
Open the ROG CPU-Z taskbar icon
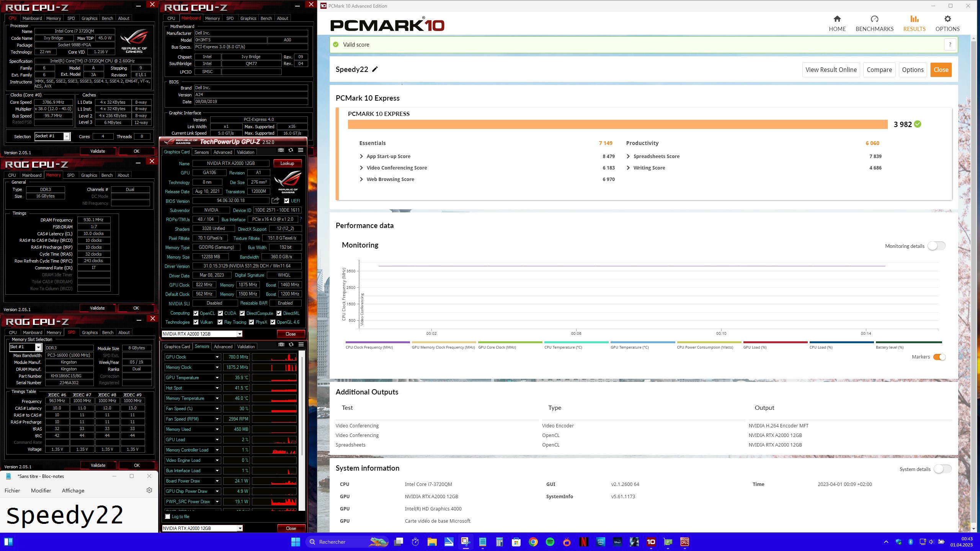685,542
